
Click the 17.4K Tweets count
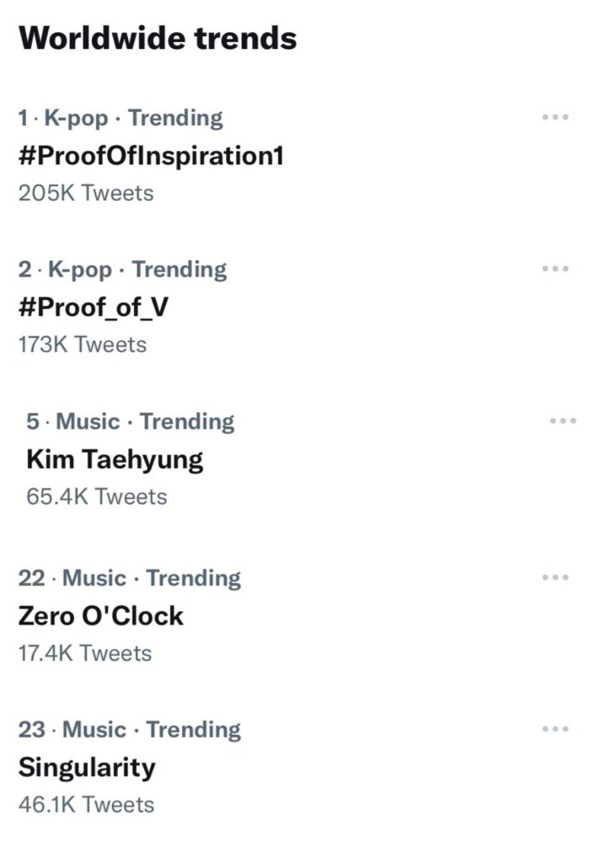[x=85, y=653]
